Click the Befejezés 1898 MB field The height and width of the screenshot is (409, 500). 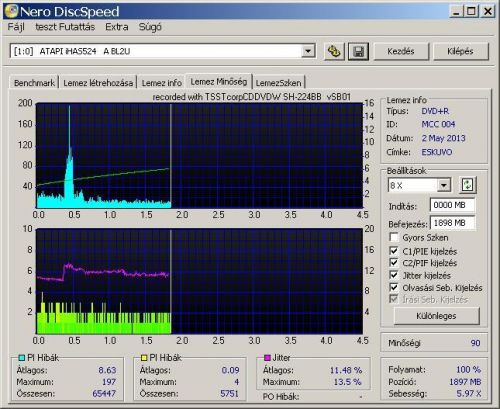pos(452,223)
